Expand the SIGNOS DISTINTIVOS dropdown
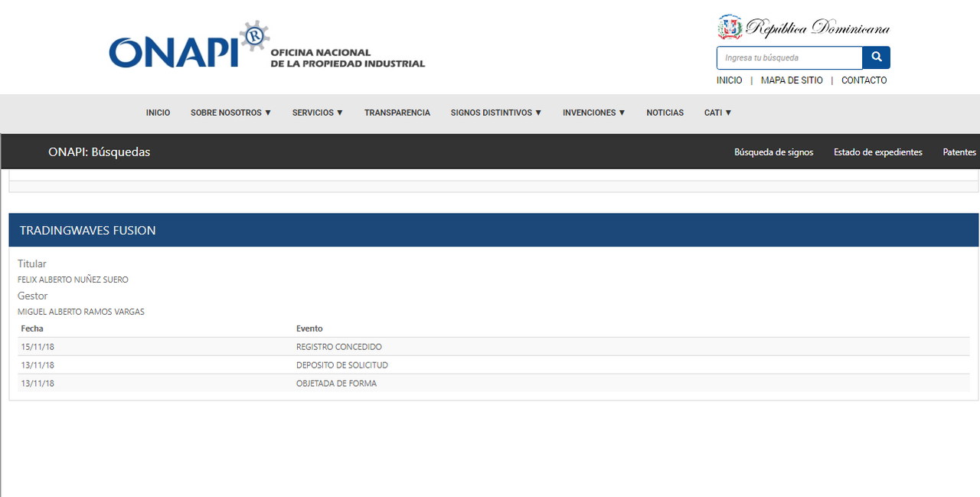This screenshot has width=980, height=497. 496,113
